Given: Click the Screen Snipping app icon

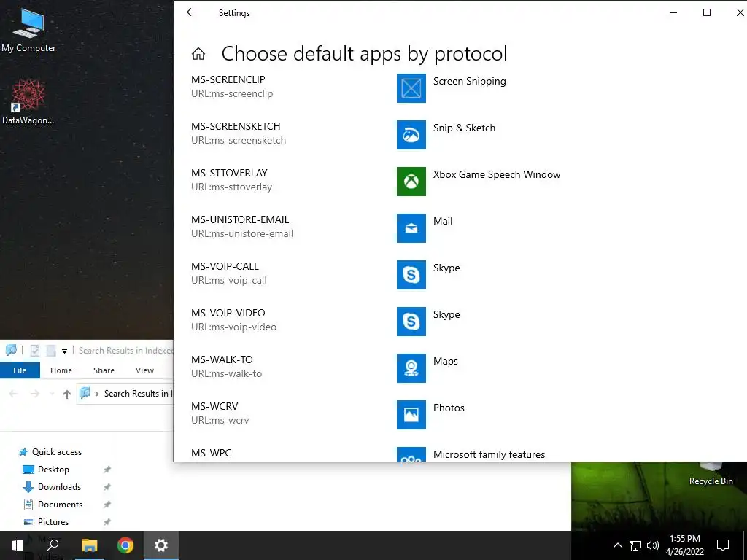Looking at the screenshot, I should tap(411, 88).
